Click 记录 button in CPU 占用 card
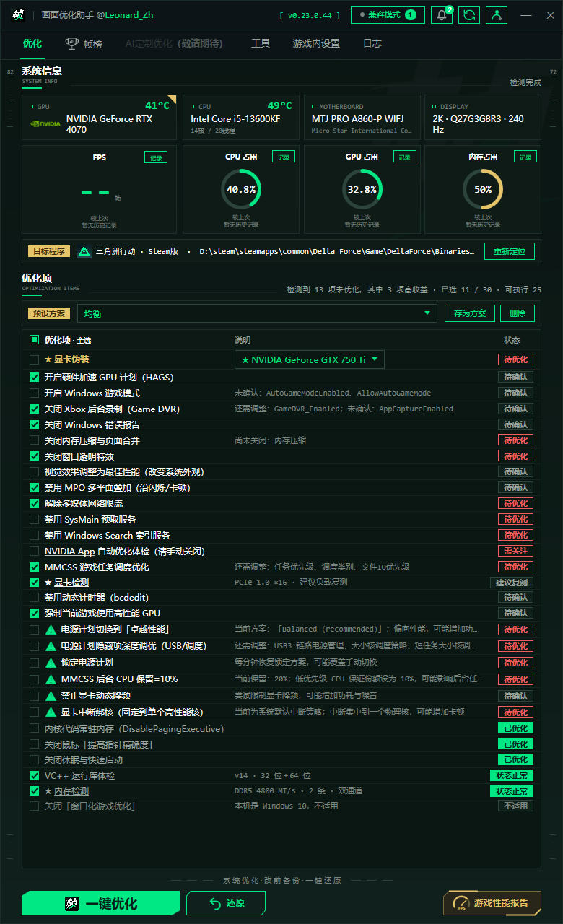This screenshot has width=563, height=924. point(284,157)
